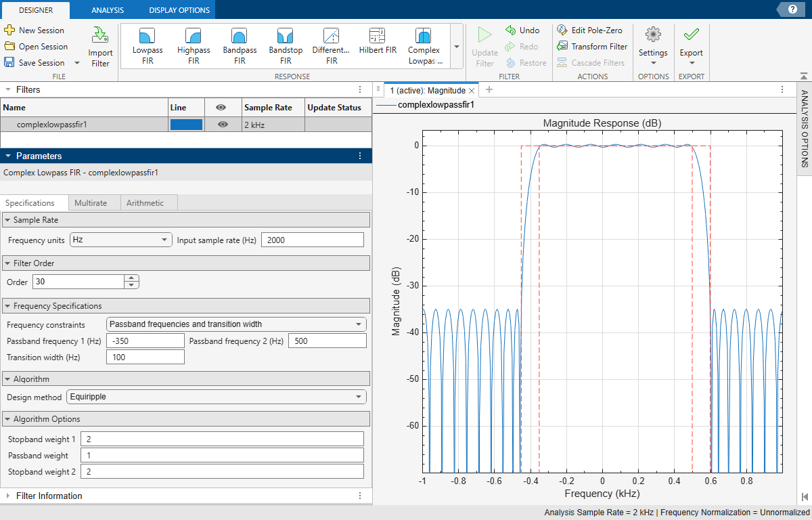Viewport: 812px width, 520px height.
Task: Decrement the filter Order stepper
Action: (x=132, y=285)
